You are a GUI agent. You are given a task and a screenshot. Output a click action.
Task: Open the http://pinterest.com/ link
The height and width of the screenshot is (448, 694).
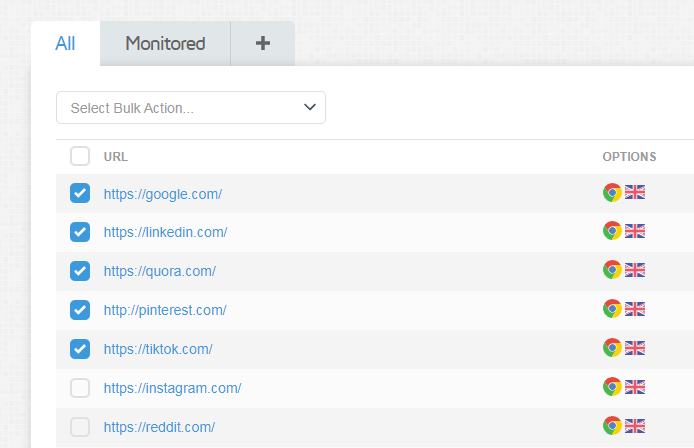click(165, 310)
